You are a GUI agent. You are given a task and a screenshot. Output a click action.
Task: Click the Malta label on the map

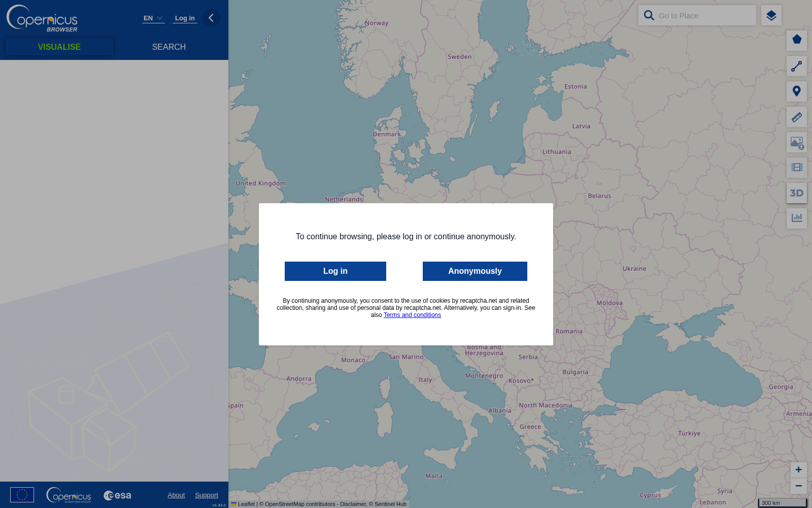click(433, 476)
